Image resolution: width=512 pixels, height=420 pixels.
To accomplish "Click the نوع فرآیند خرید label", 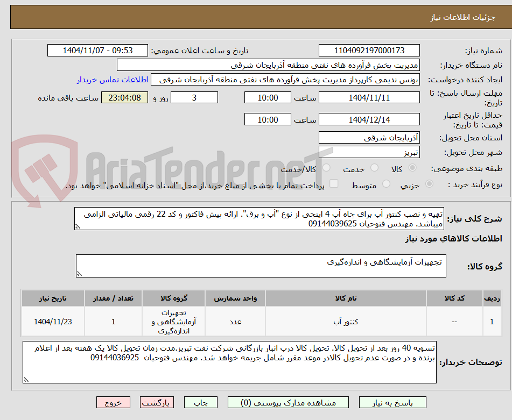I will pyautogui.click(x=475, y=185).
